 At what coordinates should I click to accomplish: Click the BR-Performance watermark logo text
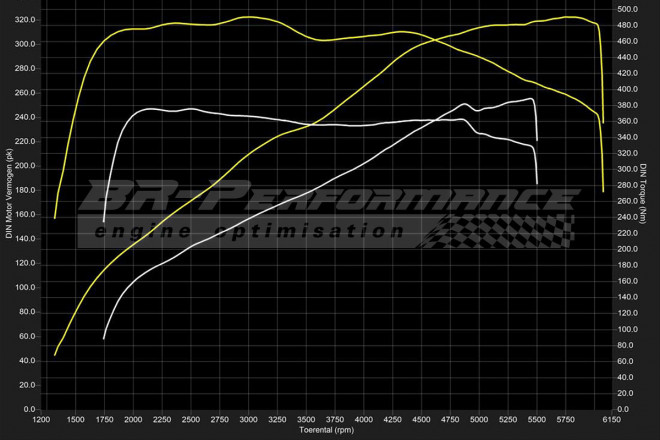tap(330, 197)
